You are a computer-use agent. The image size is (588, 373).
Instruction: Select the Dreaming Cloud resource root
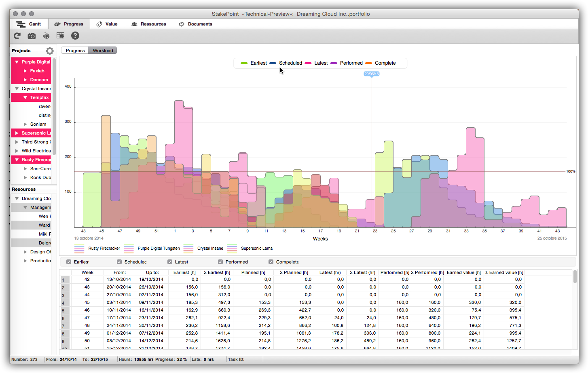31,198
